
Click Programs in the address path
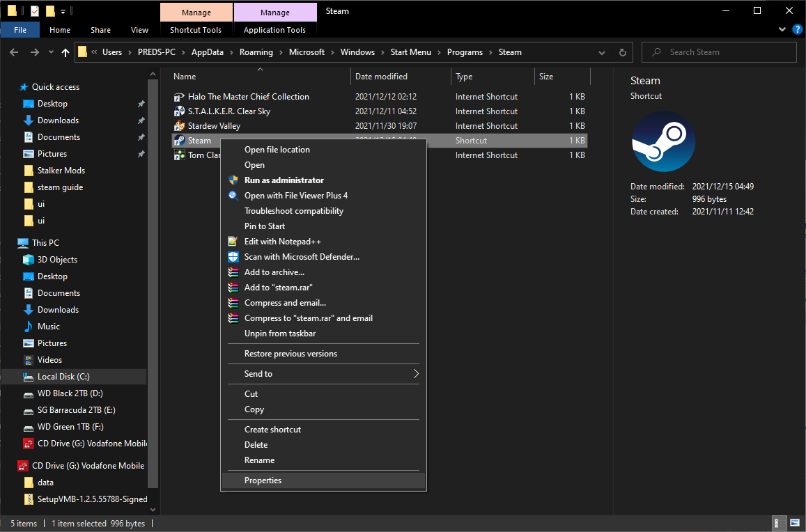465,52
